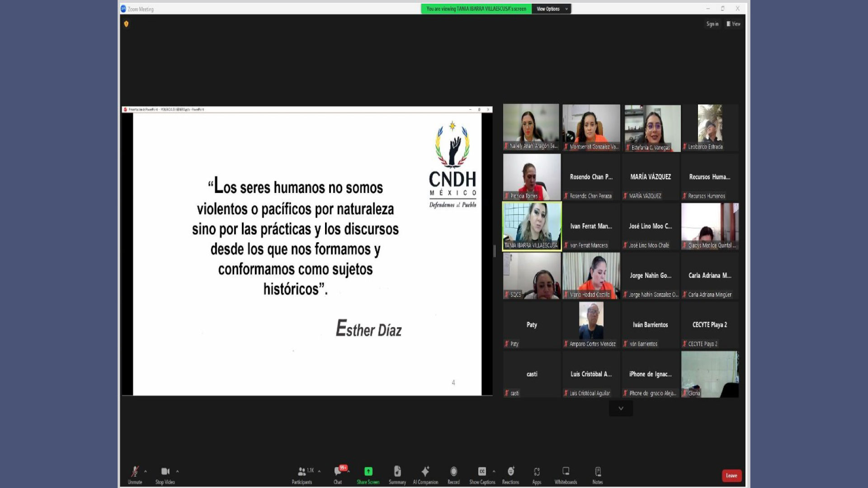This screenshot has width=868, height=488.
Task: Toggle Stop Video camera button
Action: [165, 472]
